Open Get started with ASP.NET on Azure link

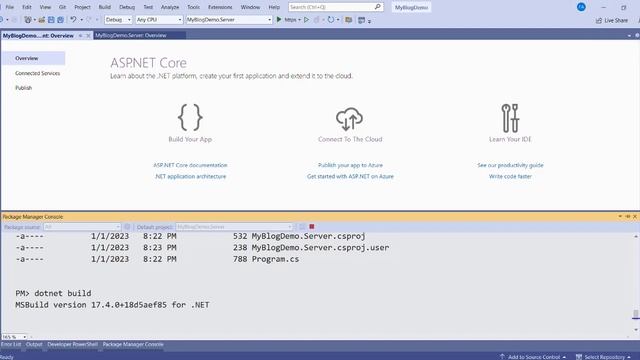350,176
